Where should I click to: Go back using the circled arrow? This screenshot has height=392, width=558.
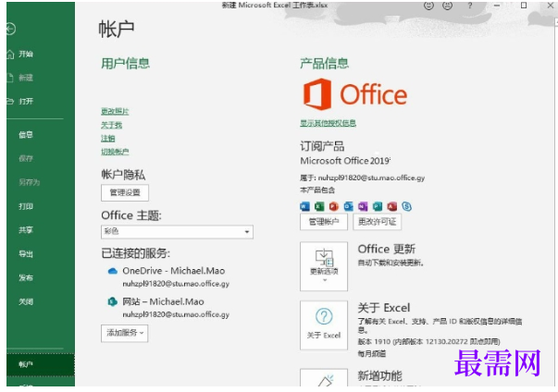[11, 29]
